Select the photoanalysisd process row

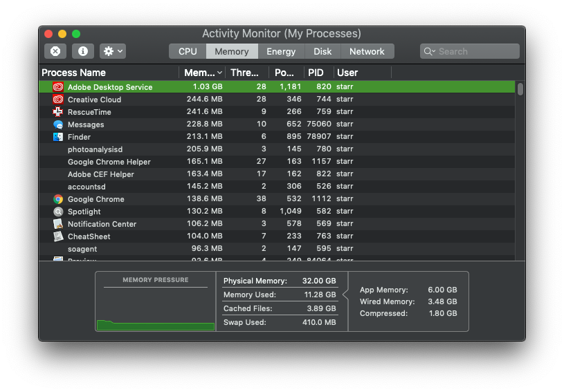(277, 149)
